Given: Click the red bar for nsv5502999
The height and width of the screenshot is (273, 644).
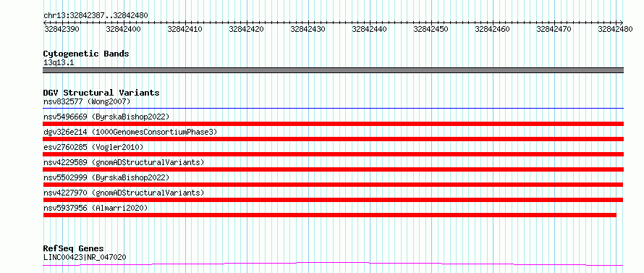Looking at the screenshot, I should coord(333,185).
